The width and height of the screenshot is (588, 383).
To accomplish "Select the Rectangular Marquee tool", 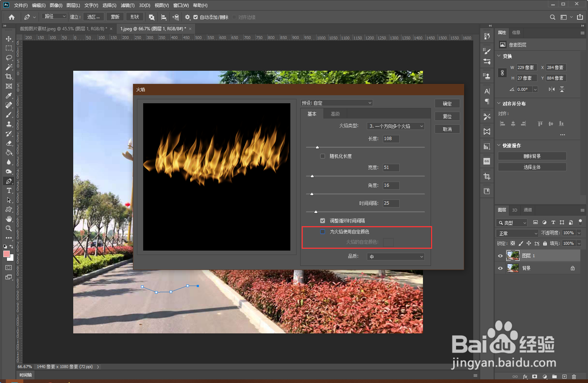I will [x=9, y=48].
